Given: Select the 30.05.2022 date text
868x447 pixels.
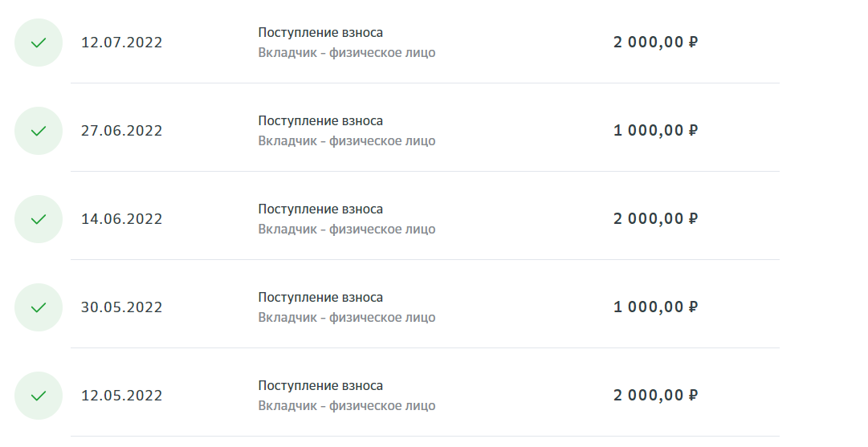Looking at the screenshot, I should tap(122, 307).
